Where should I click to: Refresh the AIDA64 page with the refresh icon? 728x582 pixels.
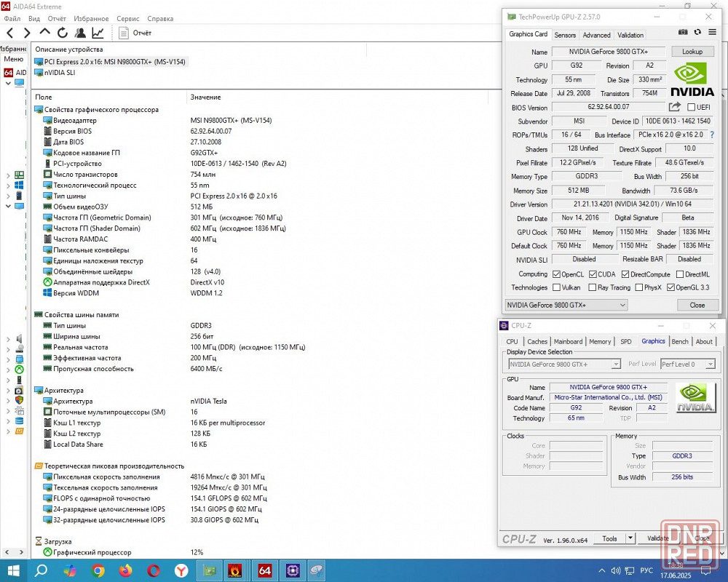(x=62, y=33)
